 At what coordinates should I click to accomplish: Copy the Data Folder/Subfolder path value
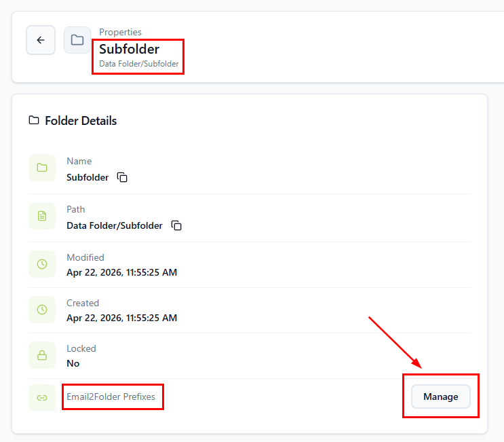pos(176,225)
